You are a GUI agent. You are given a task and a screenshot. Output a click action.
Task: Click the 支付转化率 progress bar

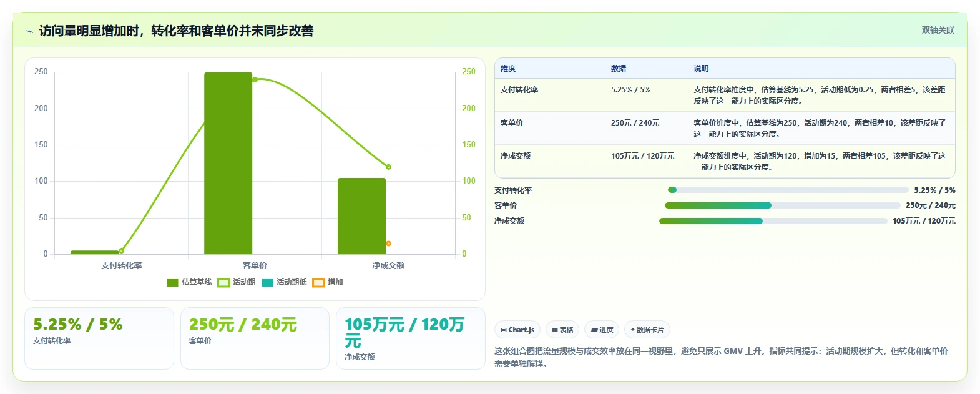tap(788, 190)
